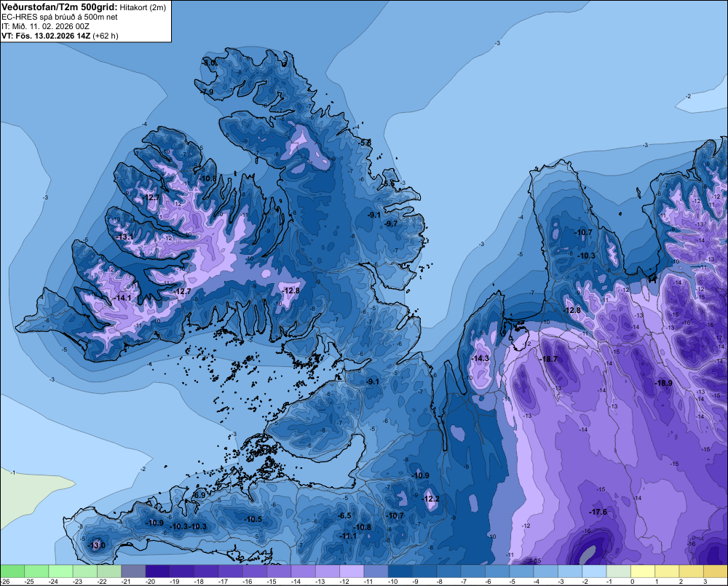This screenshot has height=586, width=728.
Task: Click the initial time "IT: Mið. 11. 02. 2026 00Z"
Action: click(x=45, y=26)
